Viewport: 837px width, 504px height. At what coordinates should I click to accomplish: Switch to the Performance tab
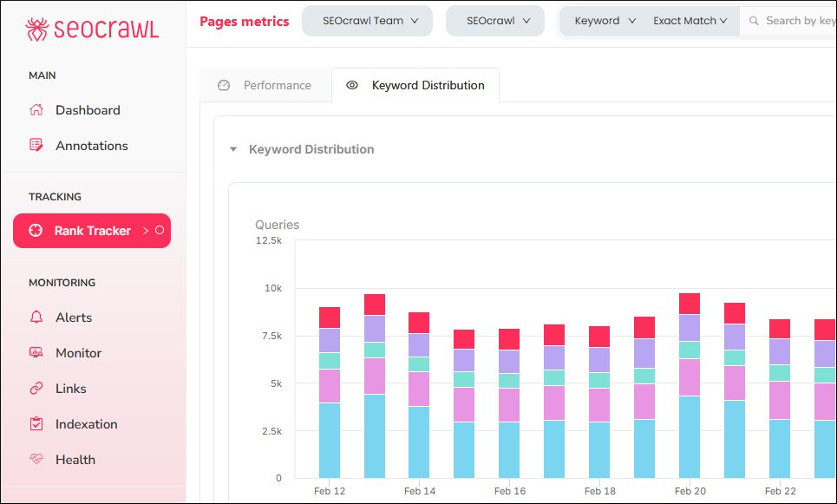pos(276,85)
